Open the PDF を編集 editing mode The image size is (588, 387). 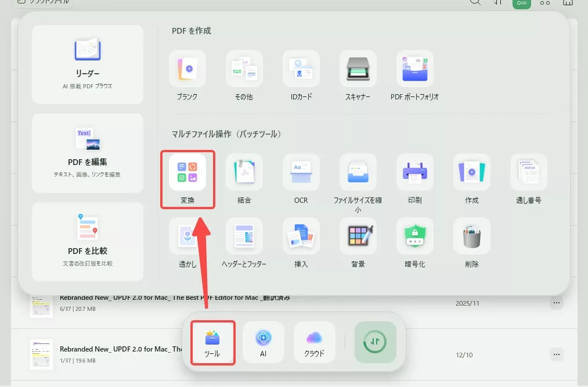coord(87,153)
